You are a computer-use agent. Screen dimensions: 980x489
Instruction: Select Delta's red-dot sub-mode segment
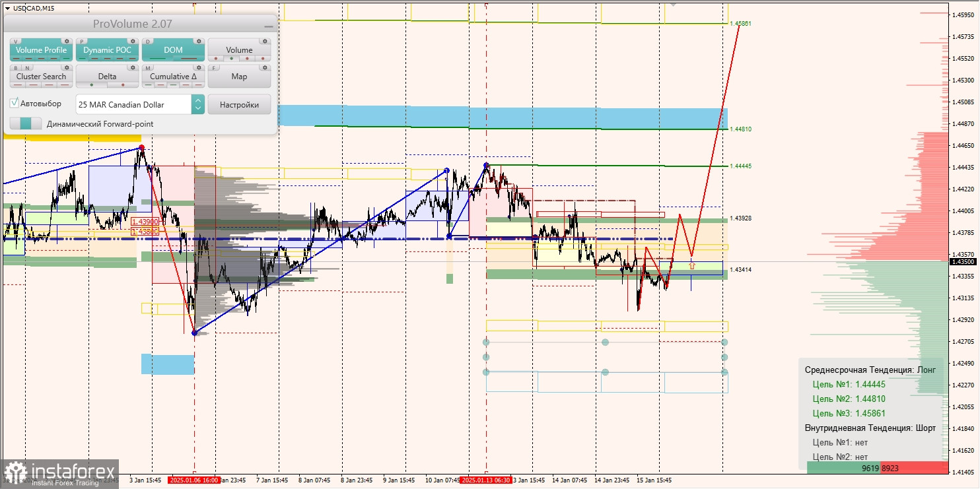click(x=123, y=84)
